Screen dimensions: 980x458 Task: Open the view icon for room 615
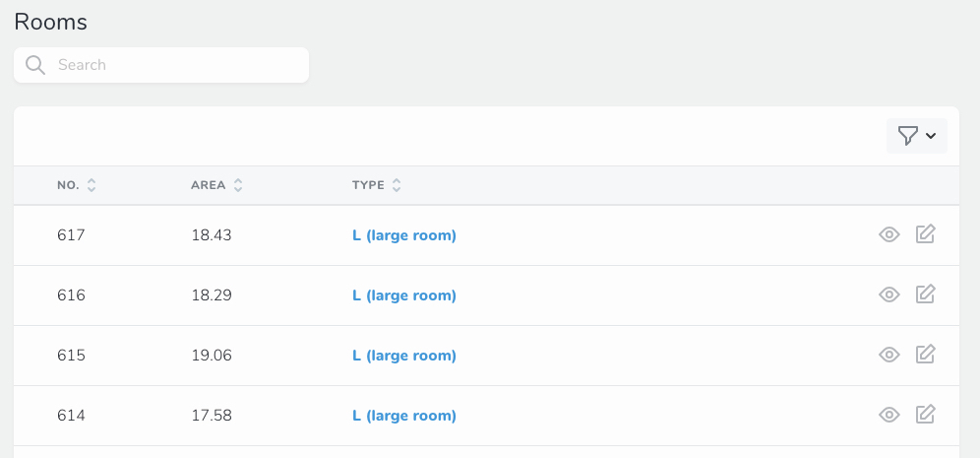889,355
